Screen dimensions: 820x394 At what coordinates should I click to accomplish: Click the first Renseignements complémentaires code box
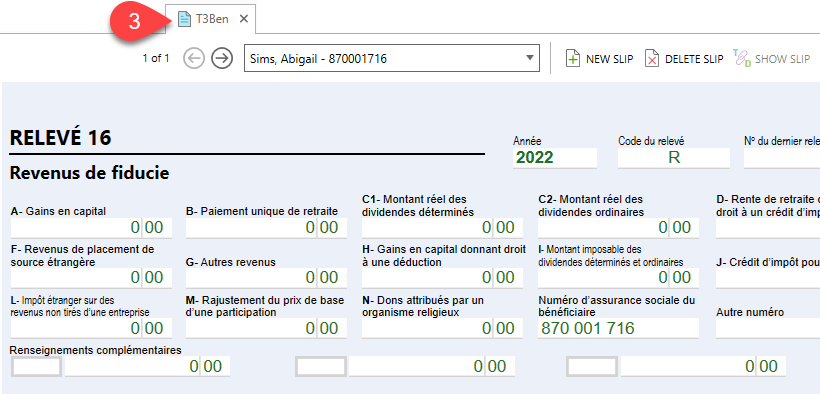(x=37, y=366)
